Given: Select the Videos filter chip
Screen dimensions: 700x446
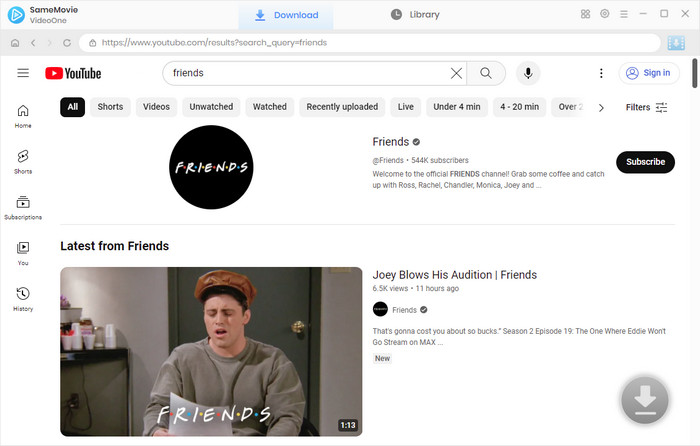Looking at the screenshot, I should (x=156, y=107).
